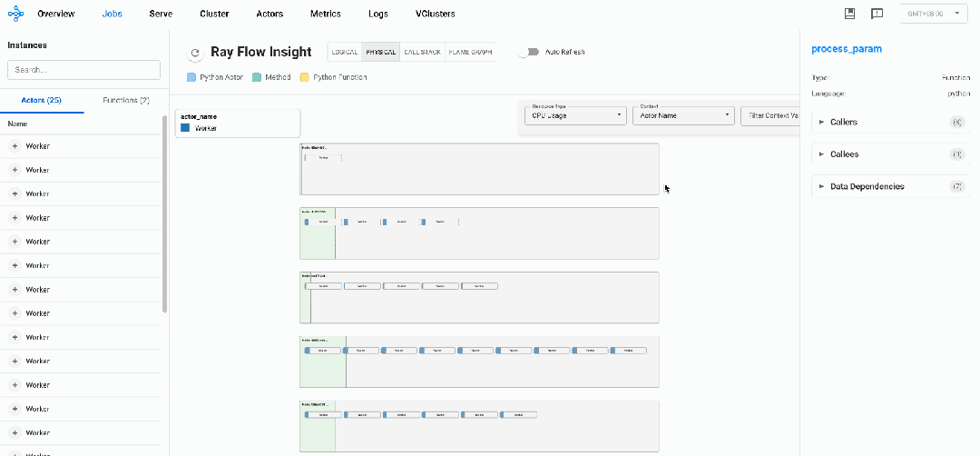The image size is (980, 456).
Task: Open the Context dropdown showing Actor Name
Action: pos(683,115)
